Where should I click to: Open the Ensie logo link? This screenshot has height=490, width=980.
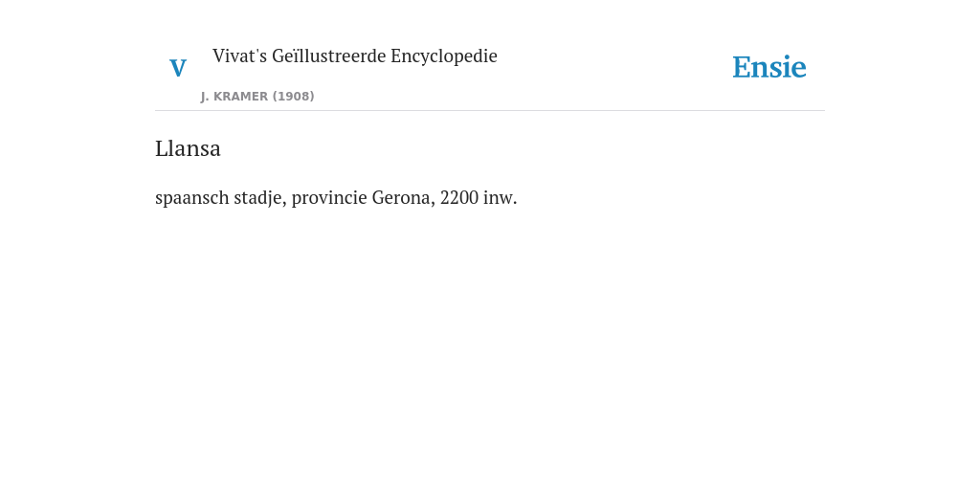coord(769,67)
